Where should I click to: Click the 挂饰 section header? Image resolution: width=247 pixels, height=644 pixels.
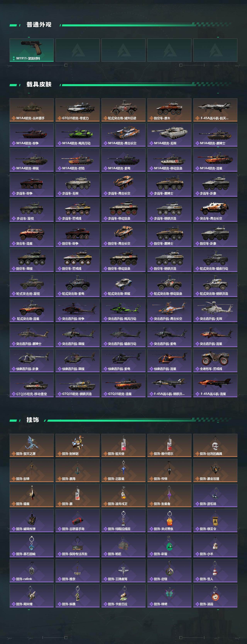pos(33,420)
